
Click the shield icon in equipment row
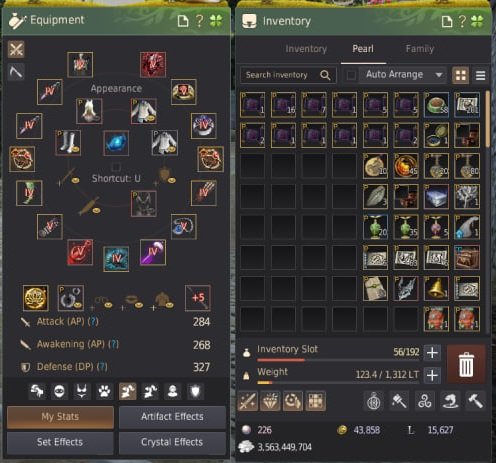click(195, 391)
